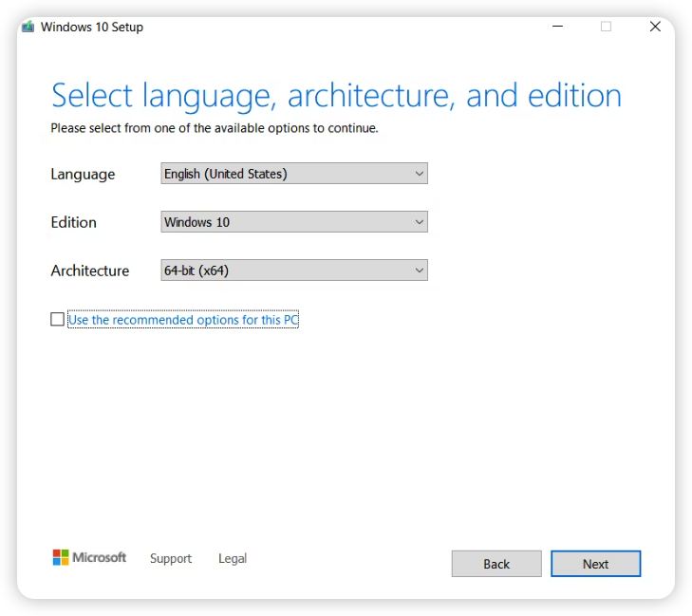Click the Windows 10 Setup title bar icon
692x616 pixels.
(x=28, y=27)
